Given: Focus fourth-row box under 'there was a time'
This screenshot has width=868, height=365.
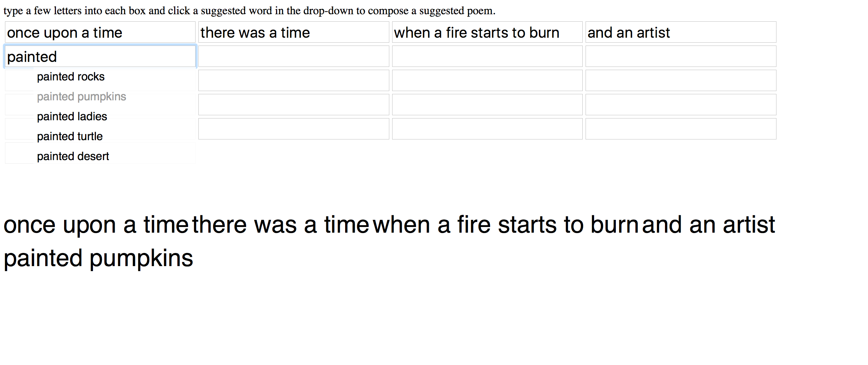Looking at the screenshot, I should pos(293,105).
